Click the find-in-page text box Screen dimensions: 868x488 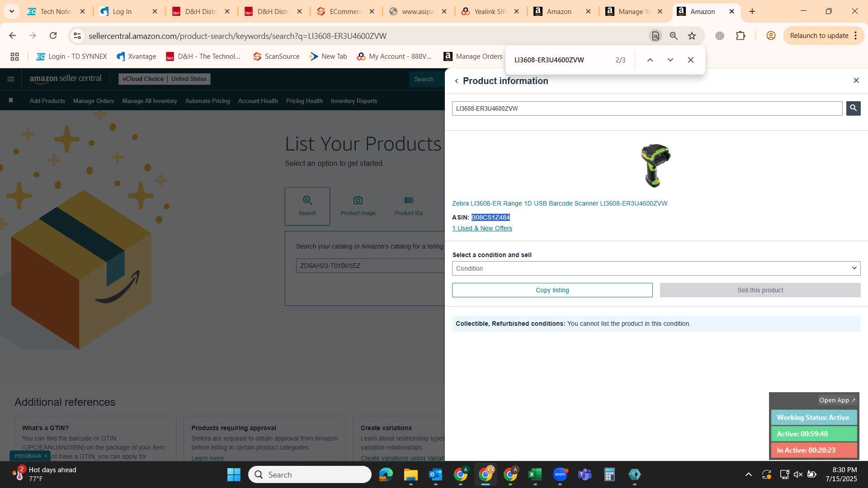click(561, 60)
